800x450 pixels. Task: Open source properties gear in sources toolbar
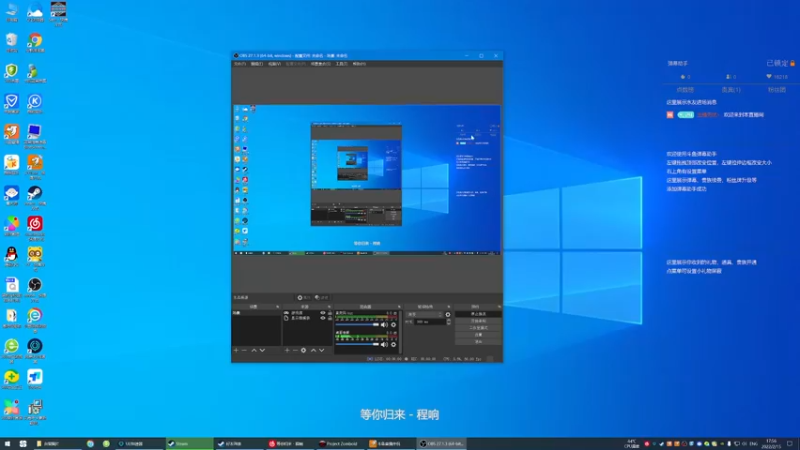pos(304,351)
